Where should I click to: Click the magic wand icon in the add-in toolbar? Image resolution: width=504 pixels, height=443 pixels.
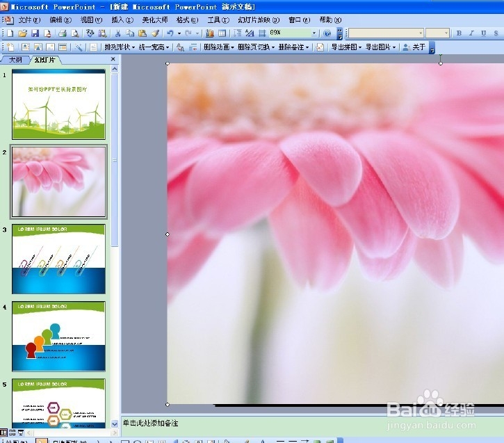pyautogui.click(x=78, y=47)
